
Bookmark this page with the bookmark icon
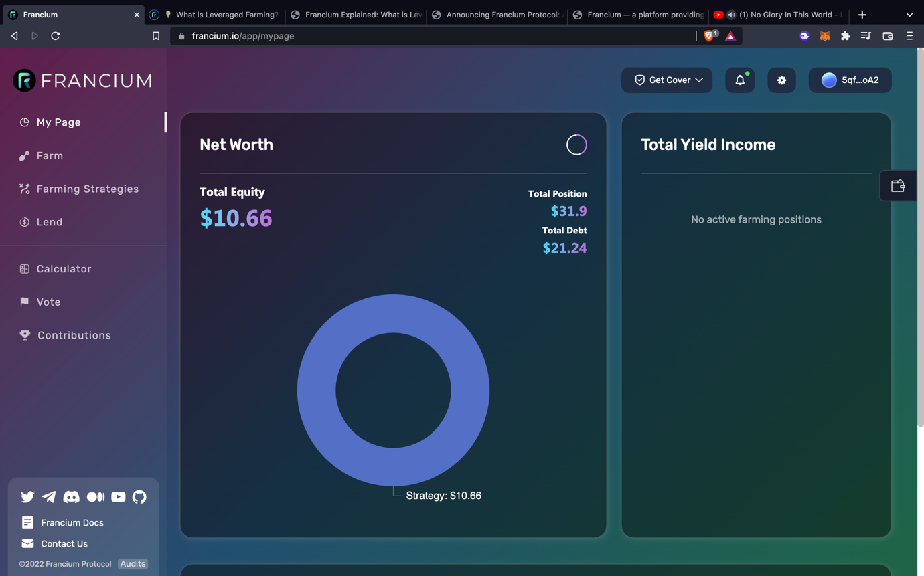pos(156,36)
